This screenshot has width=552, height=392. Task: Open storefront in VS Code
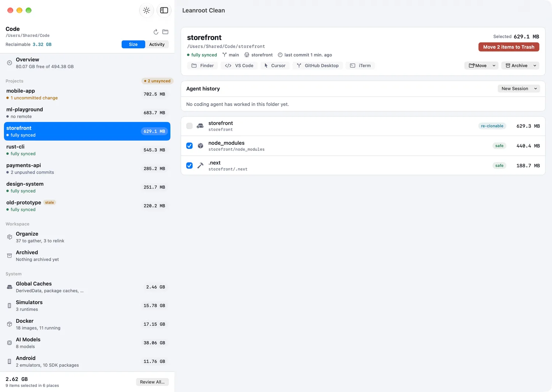pos(239,65)
